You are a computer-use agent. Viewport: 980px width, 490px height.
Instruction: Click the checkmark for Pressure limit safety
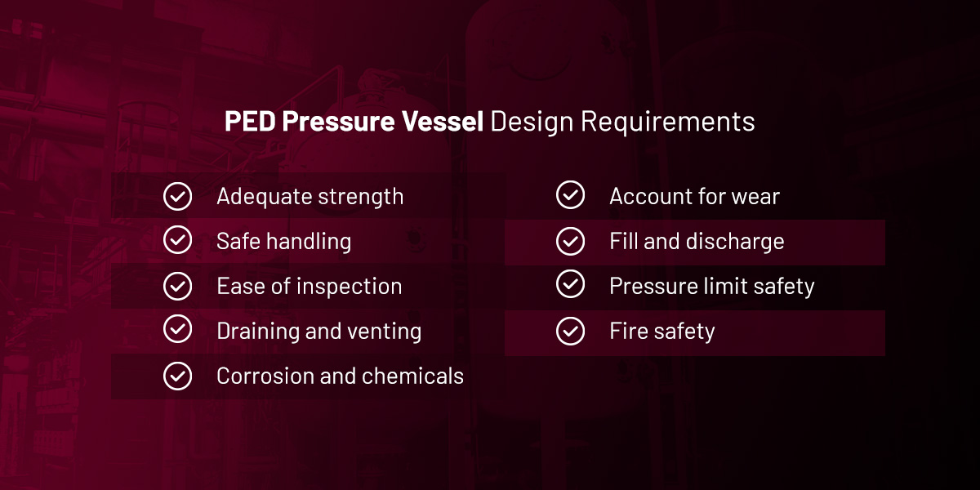pos(570,286)
